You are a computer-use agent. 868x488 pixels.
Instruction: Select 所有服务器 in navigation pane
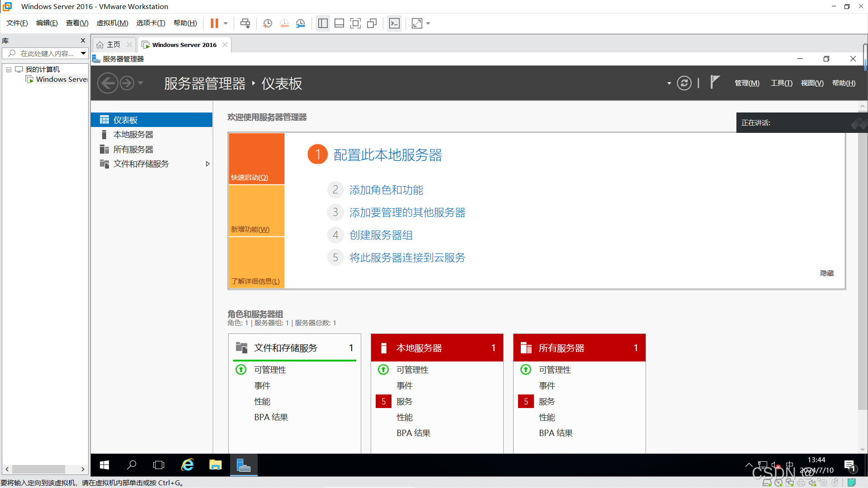[x=152, y=149]
